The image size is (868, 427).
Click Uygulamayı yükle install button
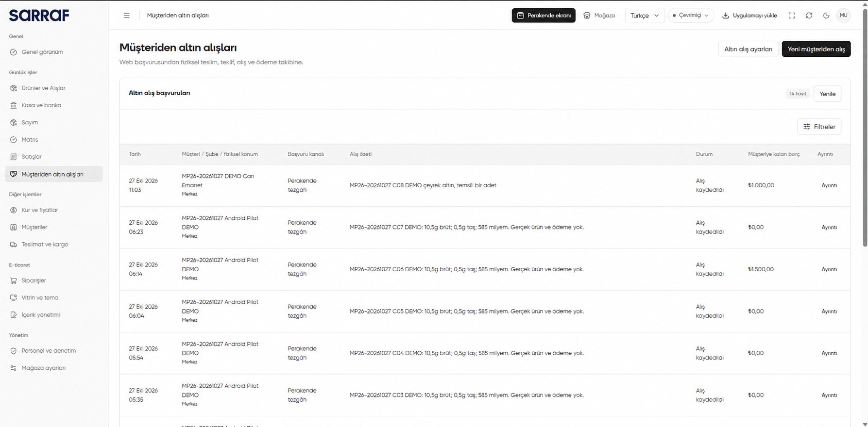point(749,16)
